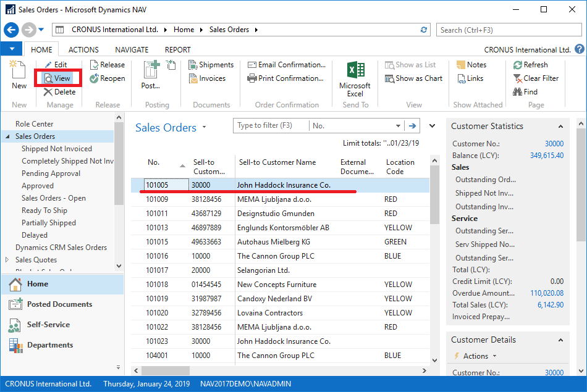Screen dimensions: 587x392
Task: Open Overdue Amount 110,020.08 link
Action: 547,293
